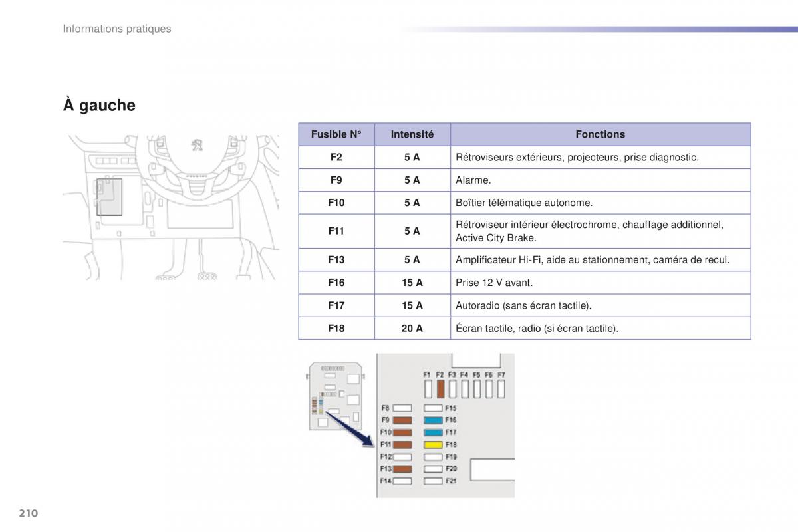Click the F11 cell in the table
Image resolution: width=798 pixels, height=532 pixels.
point(336,231)
